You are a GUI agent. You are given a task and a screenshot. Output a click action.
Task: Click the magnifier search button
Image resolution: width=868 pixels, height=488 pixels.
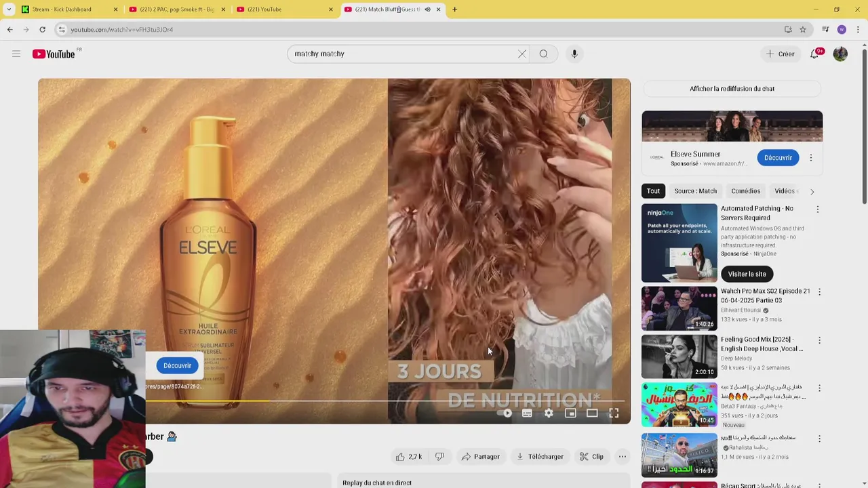tap(543, 54)
